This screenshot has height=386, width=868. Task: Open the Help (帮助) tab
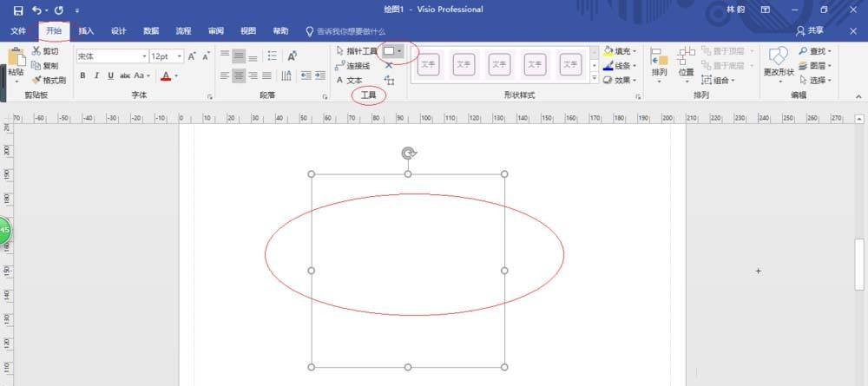click(280, 31)
